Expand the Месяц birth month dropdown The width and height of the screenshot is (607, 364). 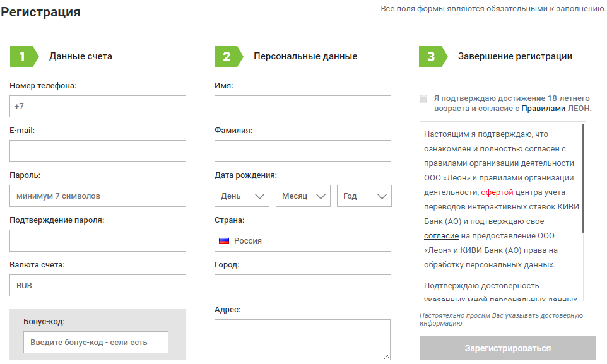pyautogui.click(x=303, y=196)
